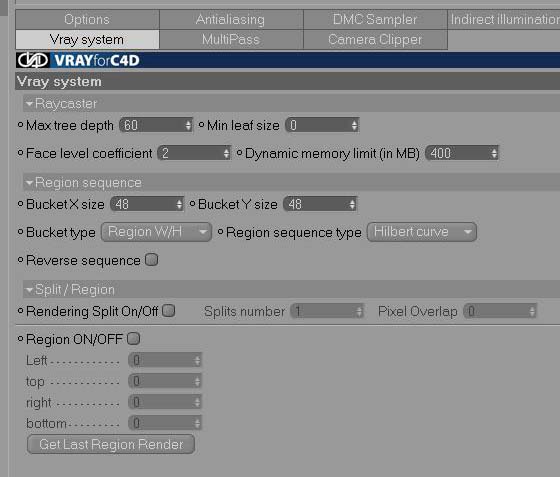
Task: Collapse the Raycaster section
Action: 29,104
